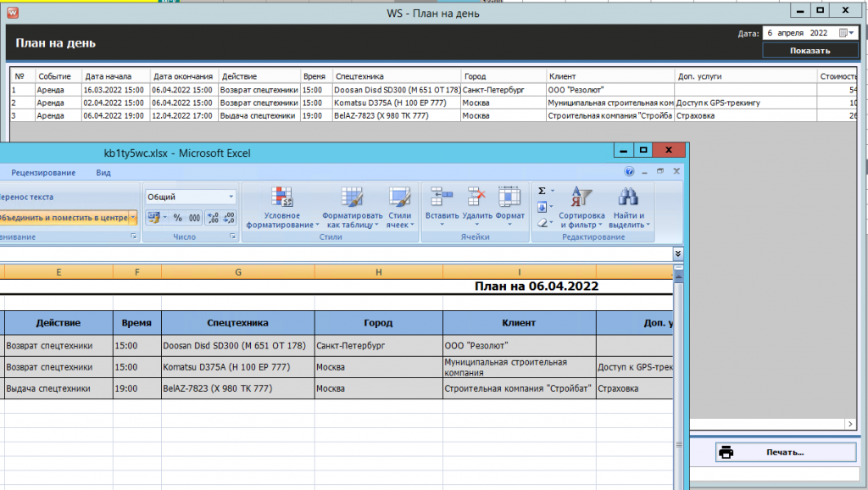Open the Число group dialog launcher
This screenshot has width=868, height=490.
coord(232,237)
